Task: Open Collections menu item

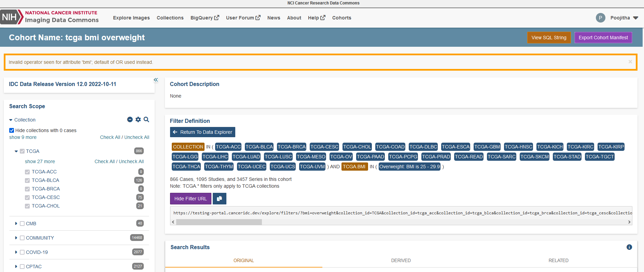Action: point(170,18)
